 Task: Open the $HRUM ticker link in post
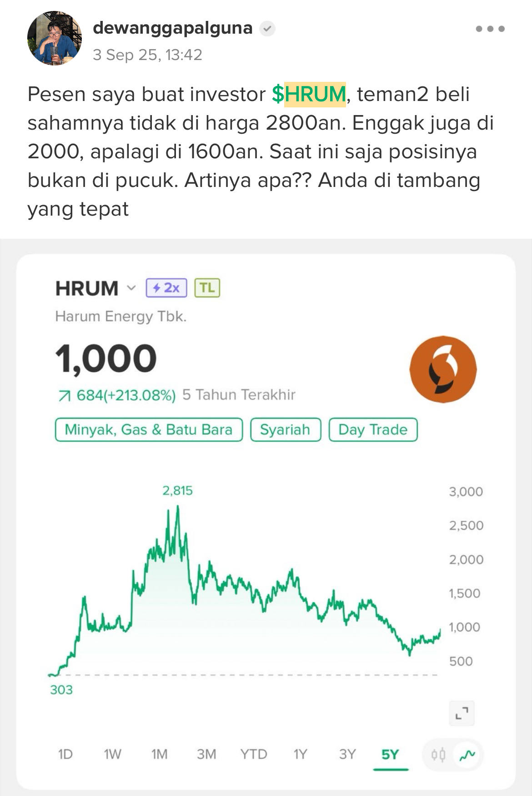click(309, 94)
